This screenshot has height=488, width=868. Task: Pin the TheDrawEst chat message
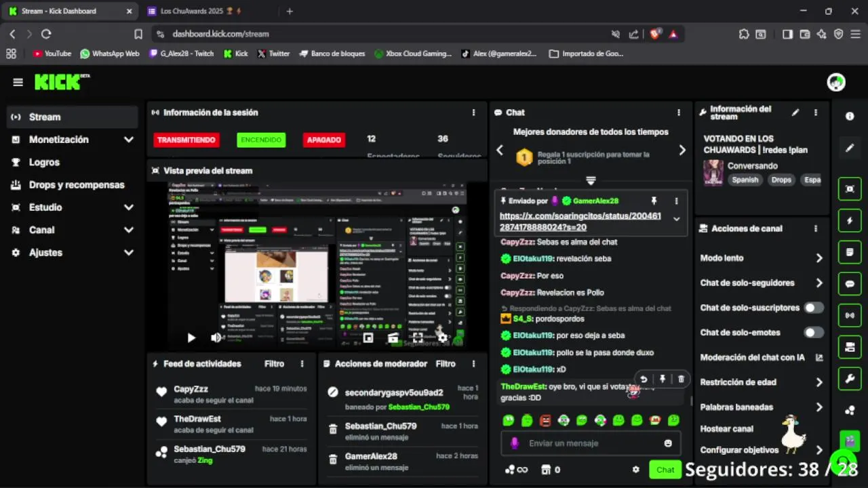pyautogui.click(x=663, y=379)
